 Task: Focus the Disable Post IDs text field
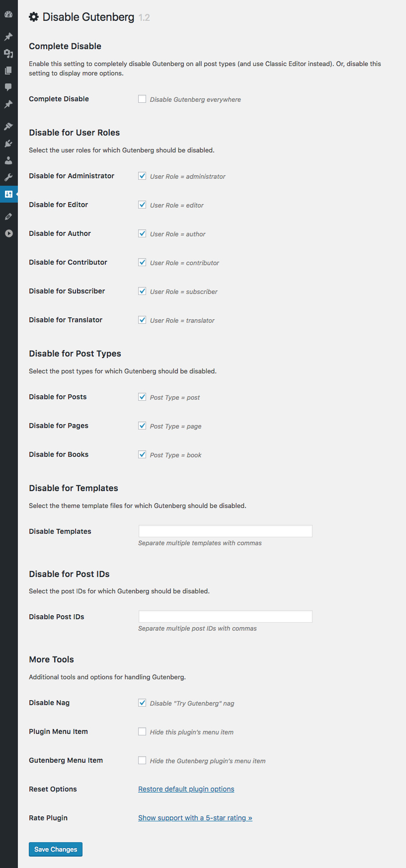(x=226, y=616)
